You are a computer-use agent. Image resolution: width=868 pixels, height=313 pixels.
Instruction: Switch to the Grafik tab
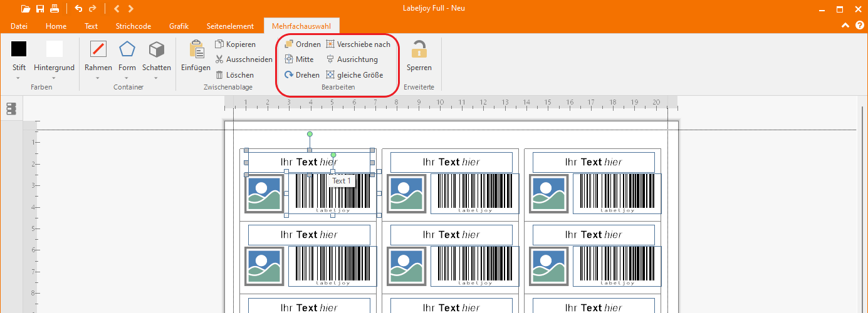click(x=179, y=26)
